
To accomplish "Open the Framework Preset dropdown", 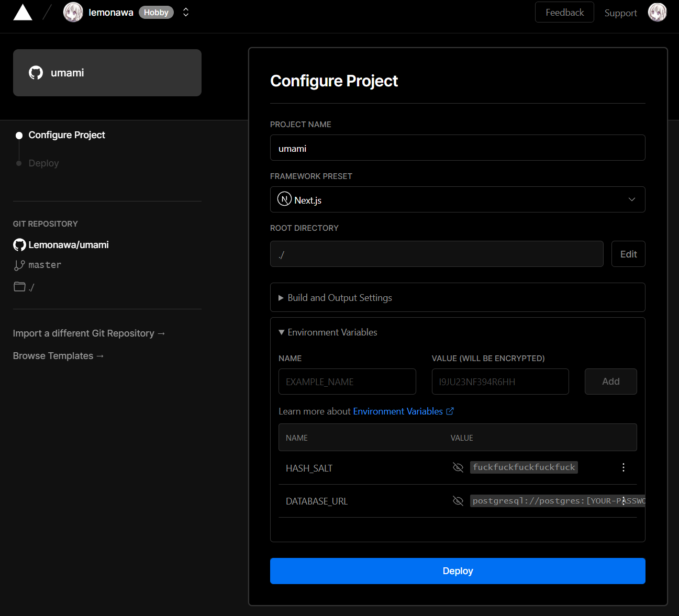I will [x=458, y=199].
